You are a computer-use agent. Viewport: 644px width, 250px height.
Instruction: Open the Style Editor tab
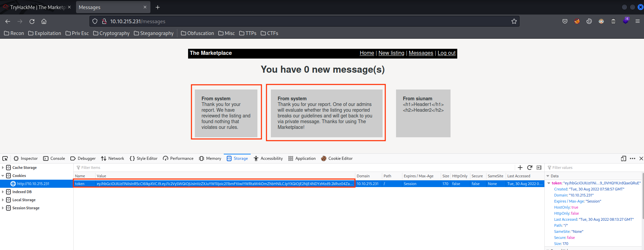pyautogui.click(x=144, y=158)
